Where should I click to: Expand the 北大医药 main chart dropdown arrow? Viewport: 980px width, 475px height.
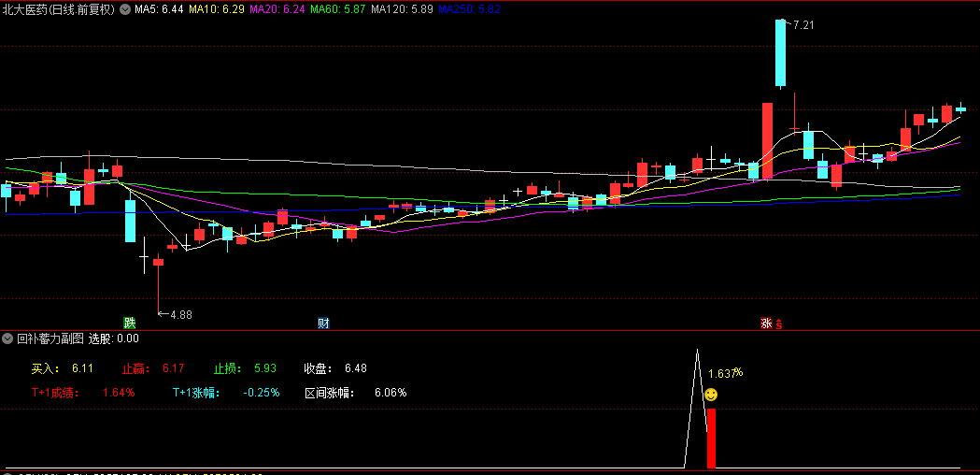125,9
